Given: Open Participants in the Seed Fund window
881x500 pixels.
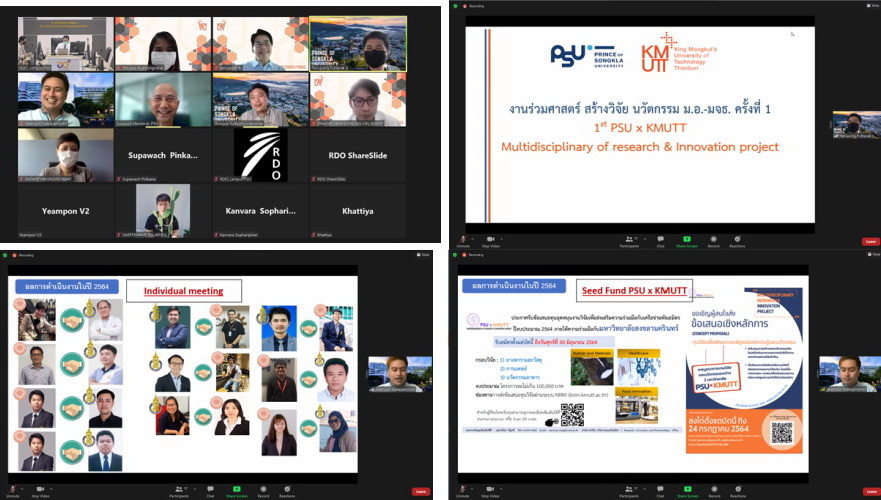Looking at the screenshot, I should pyautogui.click(x=629, y=491).
